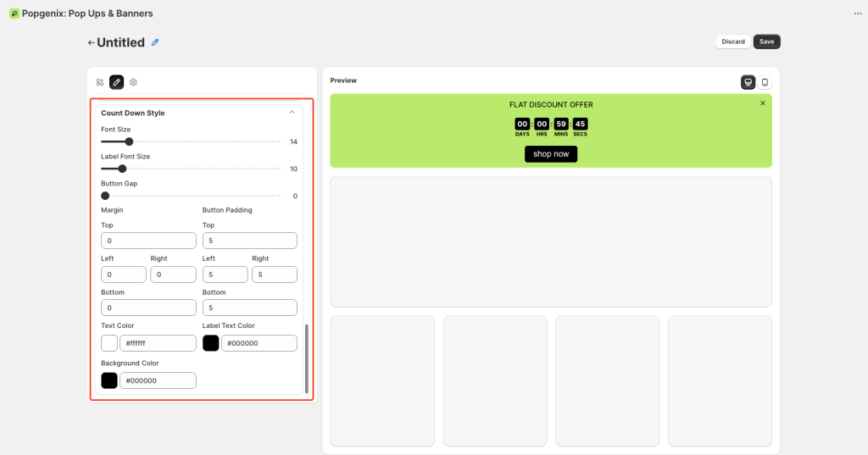
Task: Select the style pencil tab icon
Action: click(x=116, y=82)
